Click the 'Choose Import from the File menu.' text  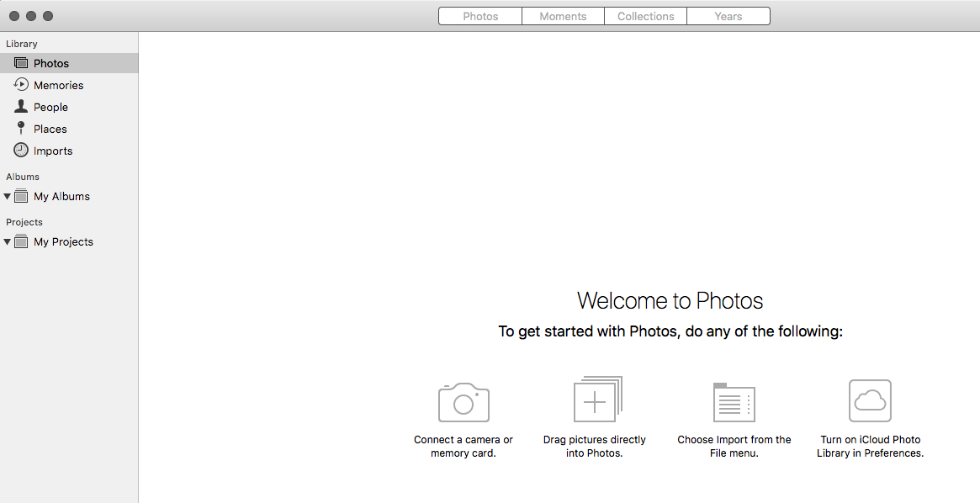point(734,446)
